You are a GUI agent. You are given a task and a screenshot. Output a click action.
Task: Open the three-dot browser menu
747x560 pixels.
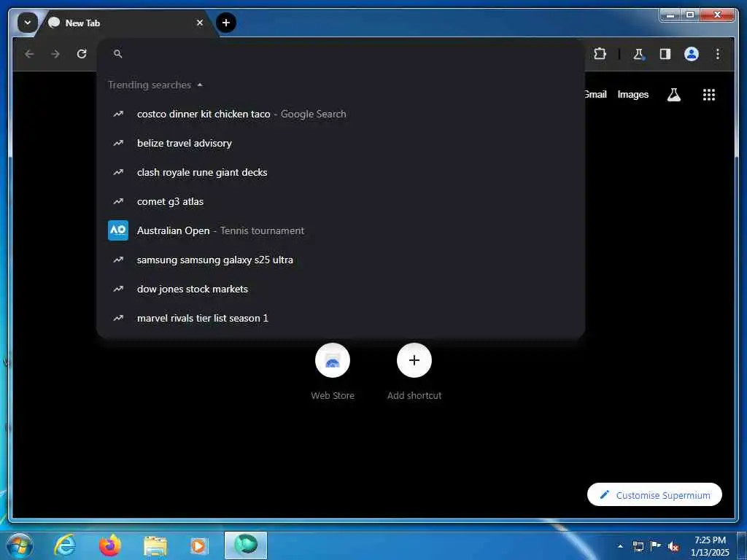click(718, 54)
